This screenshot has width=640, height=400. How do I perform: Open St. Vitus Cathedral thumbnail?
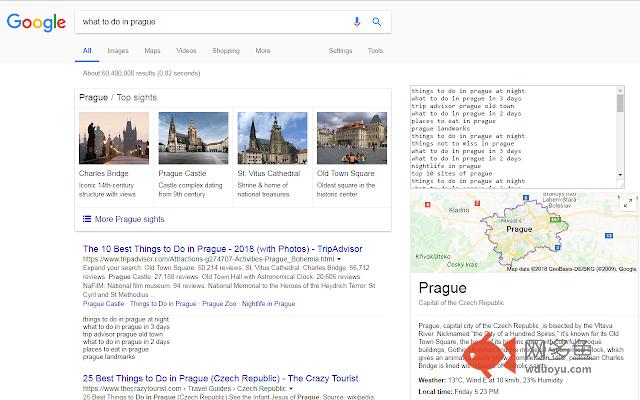(x=272, y=138)
